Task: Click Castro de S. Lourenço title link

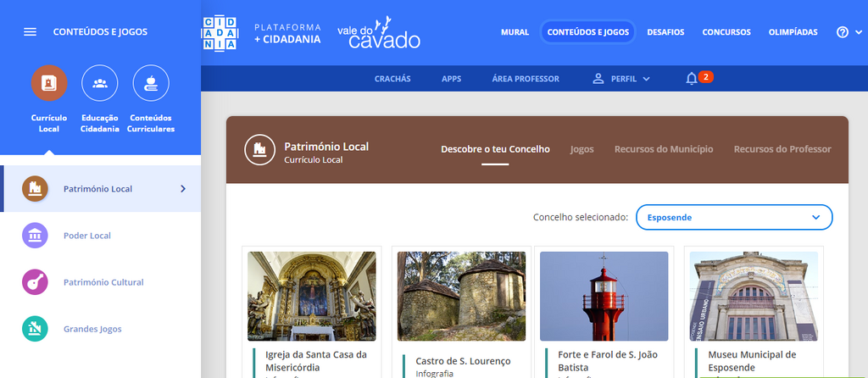Action: coord(463,361)
